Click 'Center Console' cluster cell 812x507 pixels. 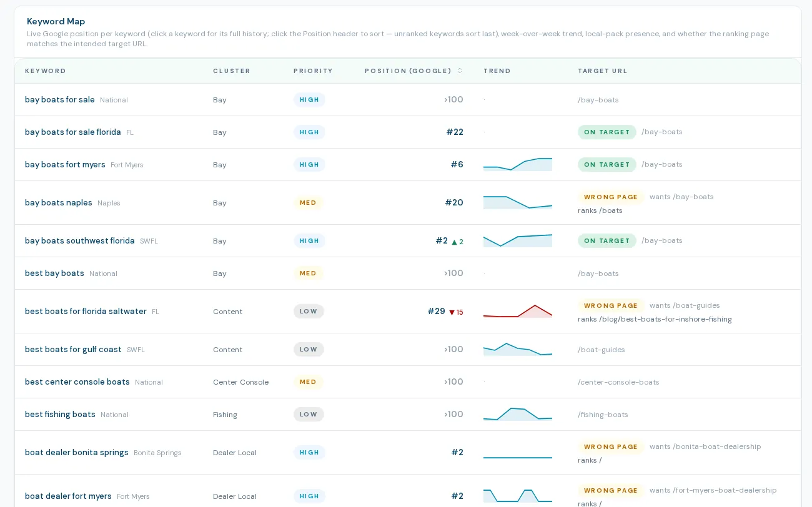tap(240, 382)
